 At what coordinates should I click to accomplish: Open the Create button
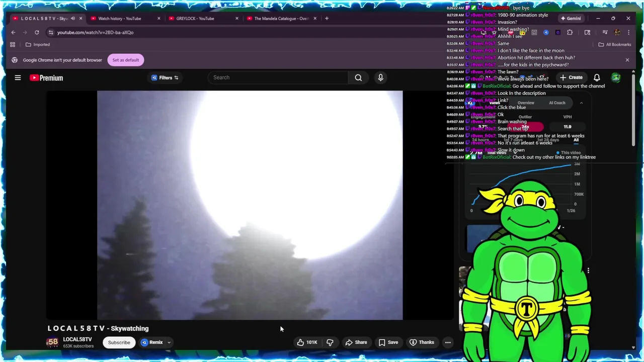click(571, 78)
